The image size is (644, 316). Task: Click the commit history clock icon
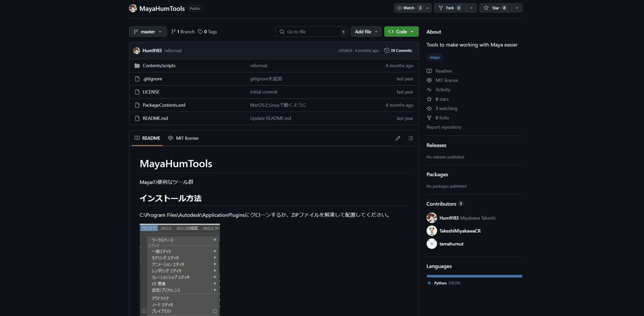pyautogui.click(x=387, y=51)
